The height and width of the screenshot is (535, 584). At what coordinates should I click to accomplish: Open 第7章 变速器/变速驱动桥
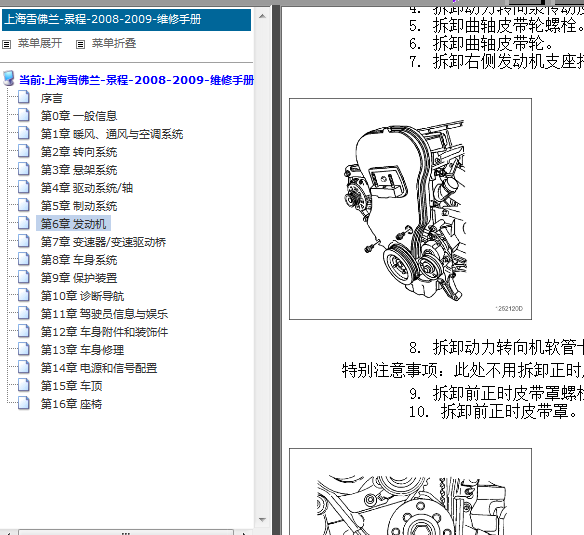(x=104, y=242)
